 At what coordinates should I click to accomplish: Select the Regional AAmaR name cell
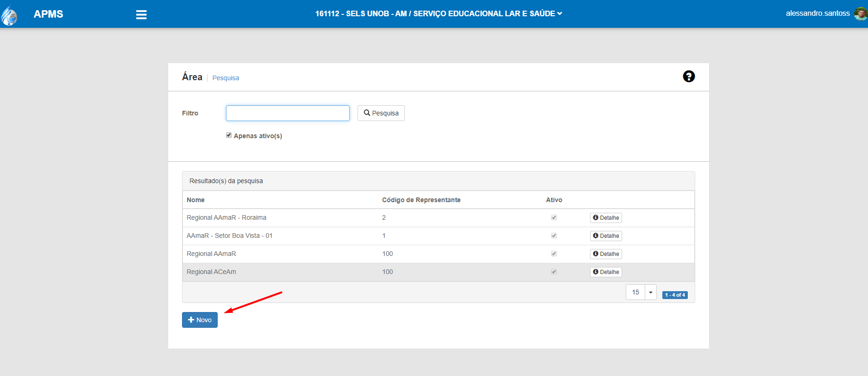[x=211, y=254]
